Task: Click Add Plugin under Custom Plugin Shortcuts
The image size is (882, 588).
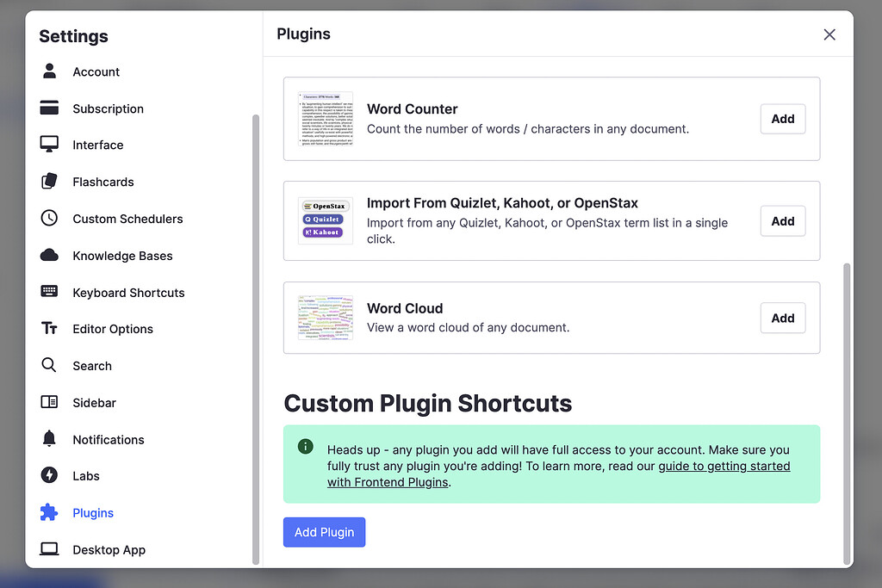Action: click(x=324, y=532)
